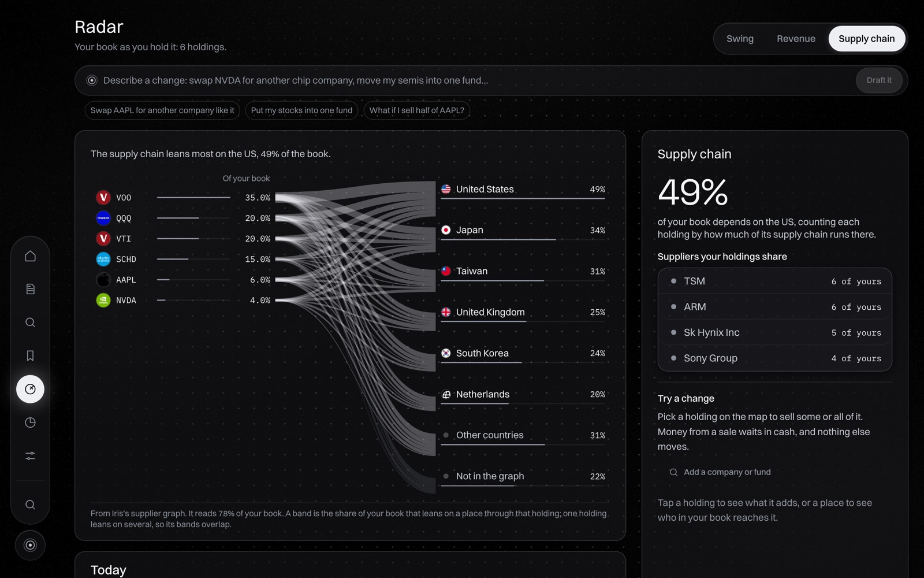Open the TSM supplier row
Viewport: 924px width, 578px height.
point(774,281)
